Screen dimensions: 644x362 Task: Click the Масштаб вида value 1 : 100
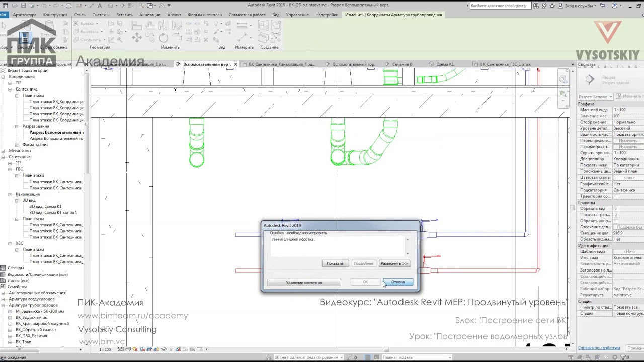[x=628, y=110]
